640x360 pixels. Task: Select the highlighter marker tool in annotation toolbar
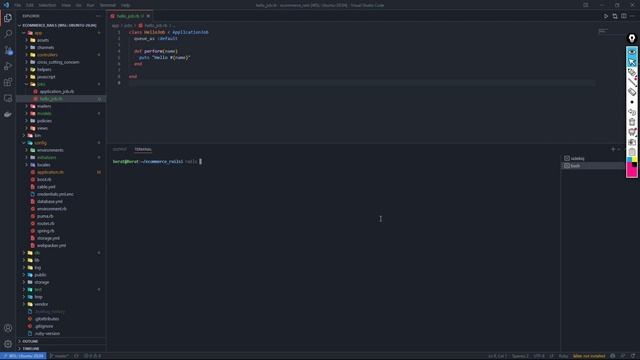632,73
